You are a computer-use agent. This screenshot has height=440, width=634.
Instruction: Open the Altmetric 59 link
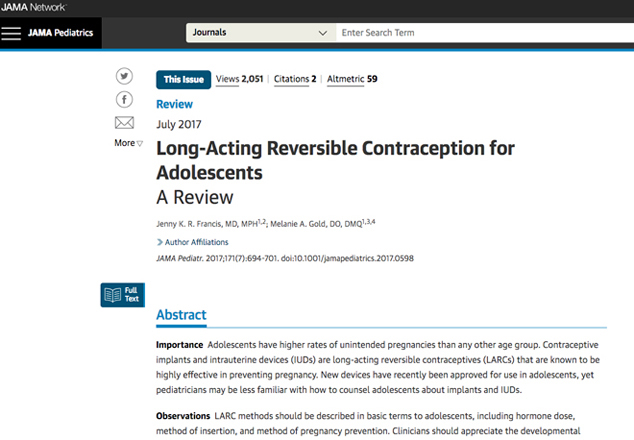point(352,79)
